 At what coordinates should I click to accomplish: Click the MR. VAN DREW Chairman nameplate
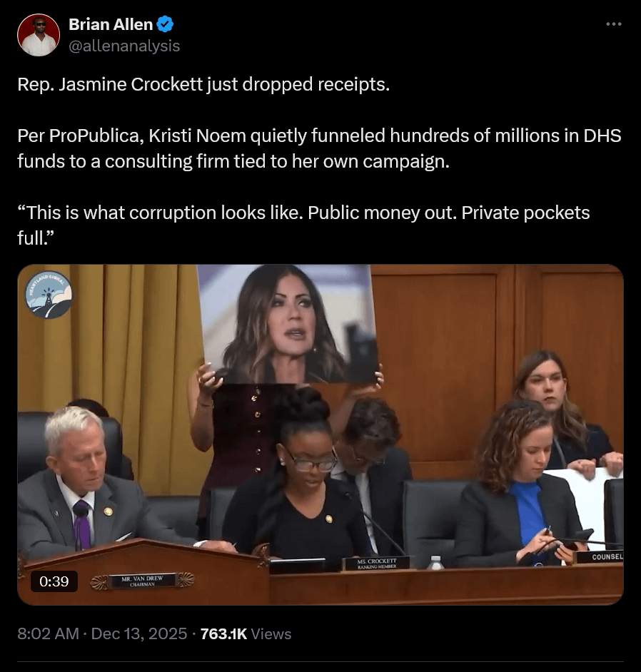click(x=142, y=581)
